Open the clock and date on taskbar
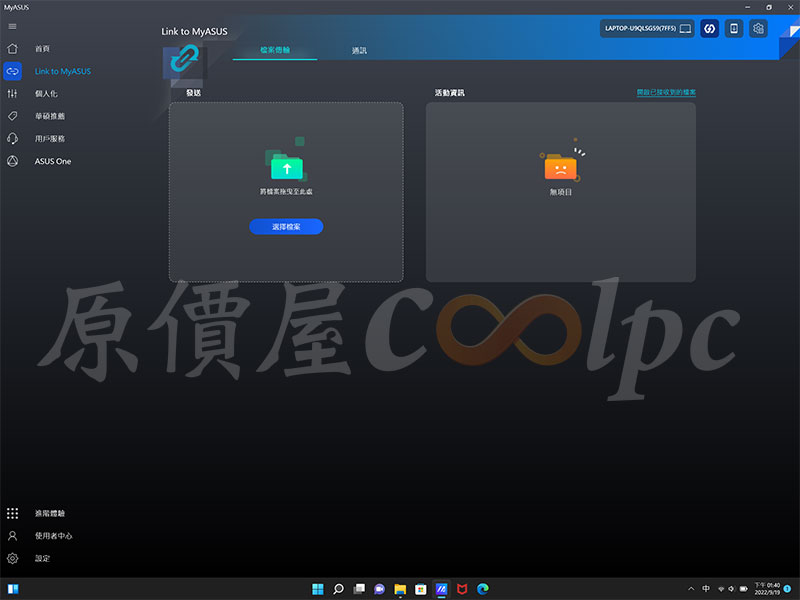800x600 pixels. [767, 589]
